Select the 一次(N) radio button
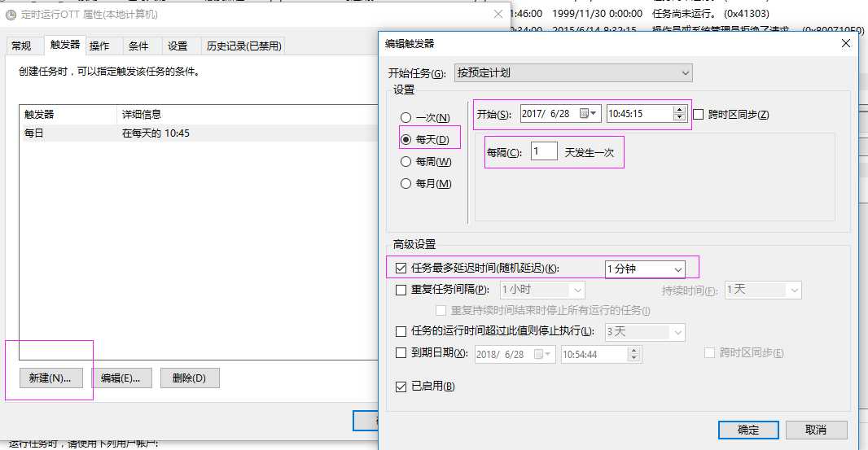Screen dimensions: 868x450 click(x=406, y=117)
